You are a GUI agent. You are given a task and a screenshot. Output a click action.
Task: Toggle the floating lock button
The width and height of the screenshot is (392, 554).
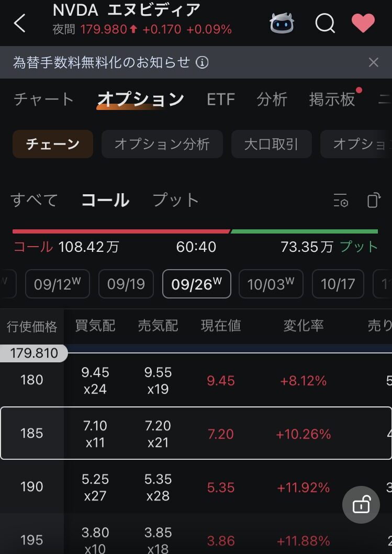[x=361, y=505]
